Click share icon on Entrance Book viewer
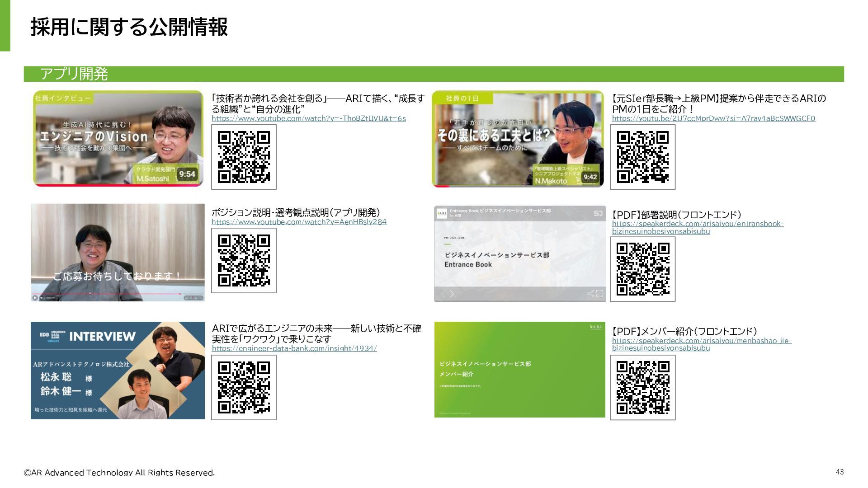This screenshot has height=488, width=868. coord(590,294)
